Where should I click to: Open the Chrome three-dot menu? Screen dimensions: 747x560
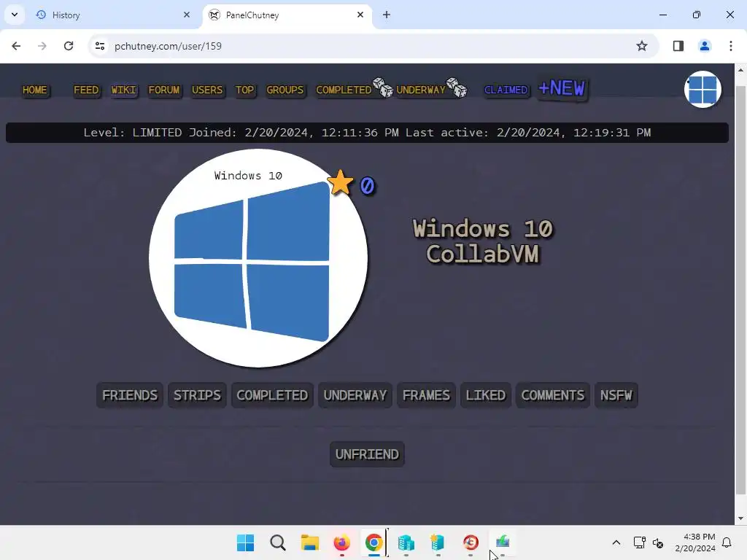click(x=730, y=46)
